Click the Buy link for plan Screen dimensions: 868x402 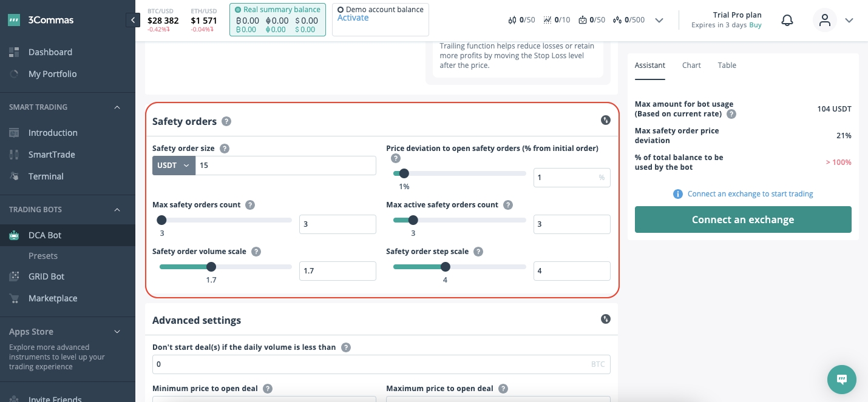[x=755, y=25]
